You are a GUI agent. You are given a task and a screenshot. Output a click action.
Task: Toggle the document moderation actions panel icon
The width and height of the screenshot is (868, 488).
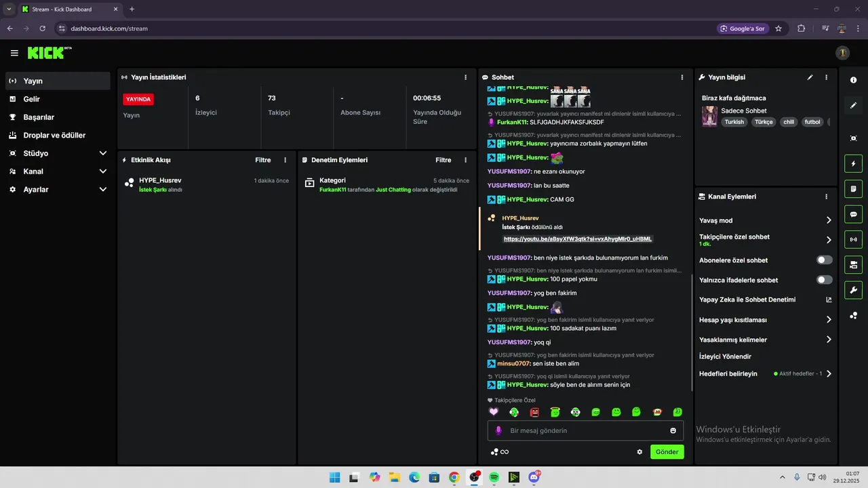(853, 188)
